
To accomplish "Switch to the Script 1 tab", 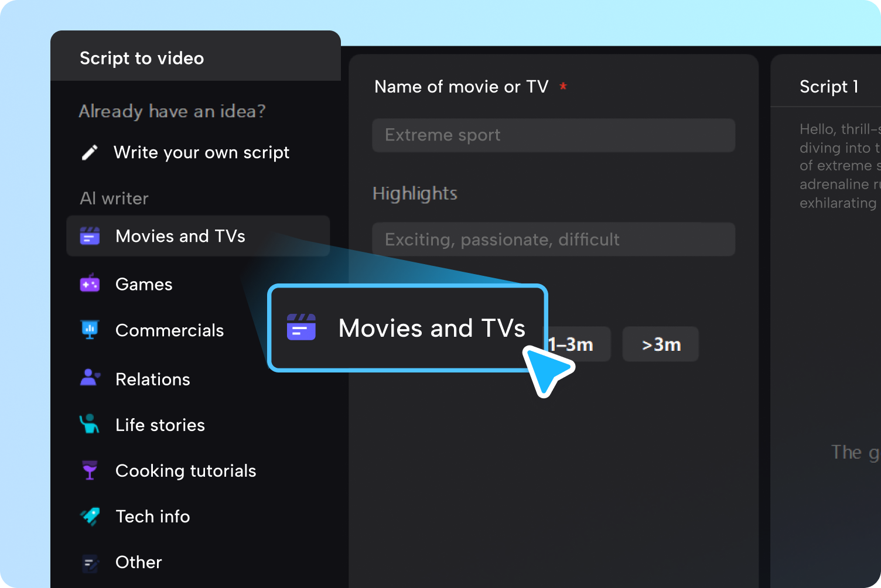I will pos(829,86).
